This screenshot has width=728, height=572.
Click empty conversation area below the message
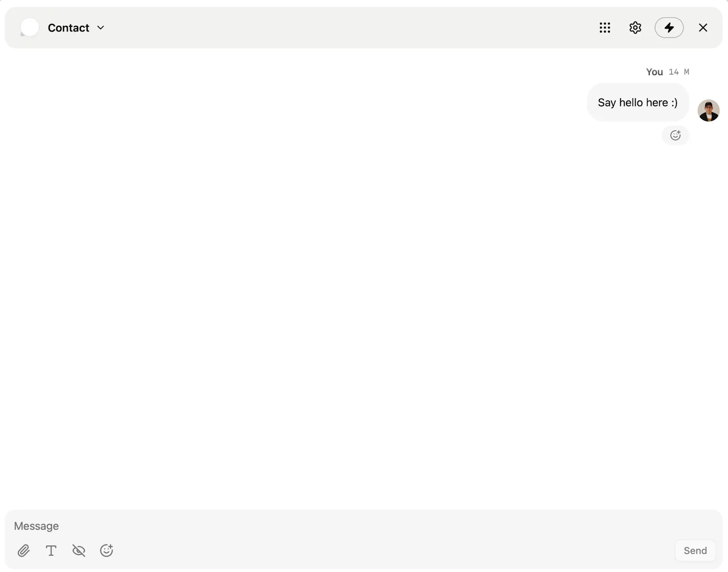coord(363,318)
